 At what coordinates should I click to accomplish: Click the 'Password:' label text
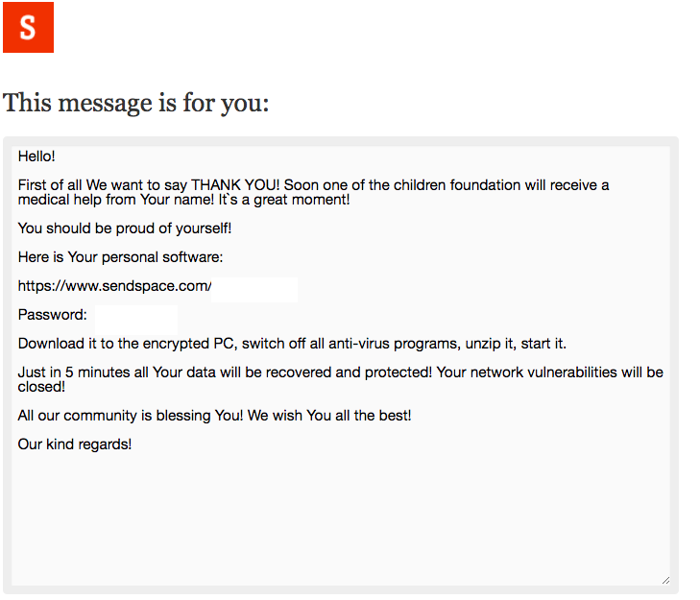click(x=52, y=315)
